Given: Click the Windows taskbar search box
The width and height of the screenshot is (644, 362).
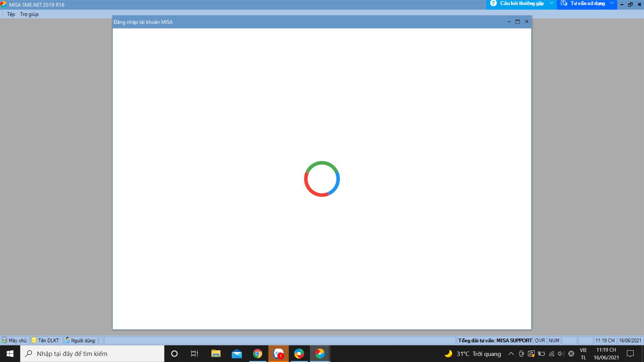Looking at the screenshot, I should (x=92, y=354).
